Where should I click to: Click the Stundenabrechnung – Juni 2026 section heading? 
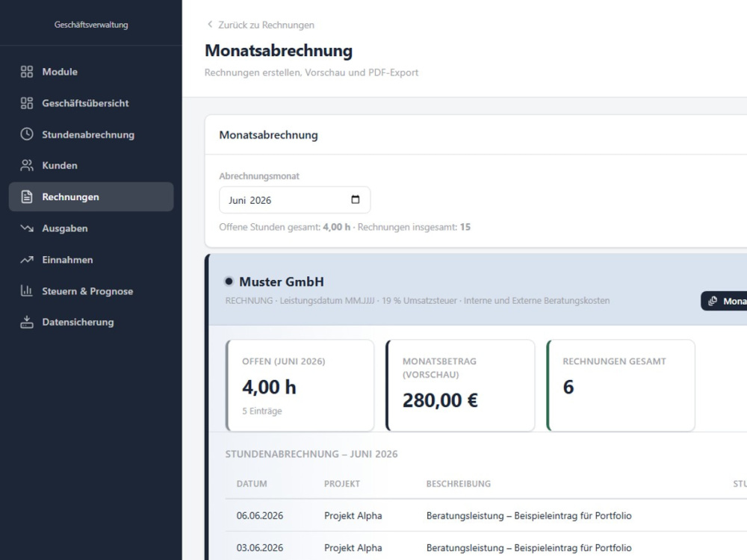(x=311, y=454)
